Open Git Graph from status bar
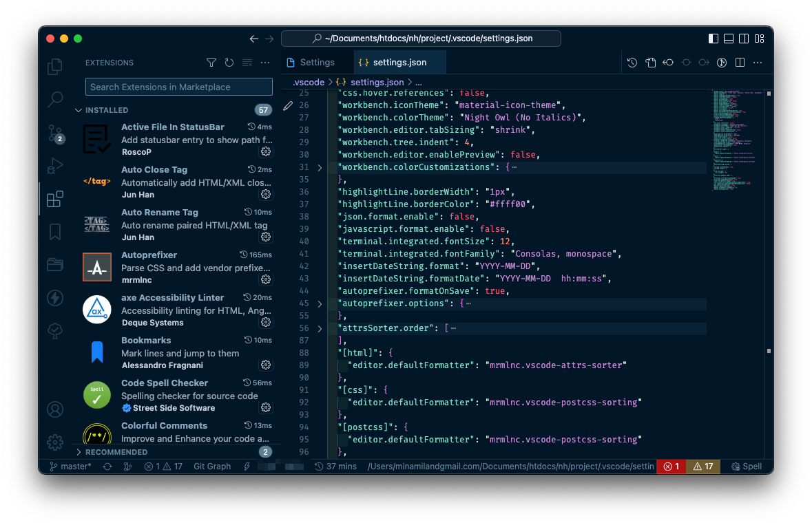The image size is (812, 525). (x=212, y=467)
